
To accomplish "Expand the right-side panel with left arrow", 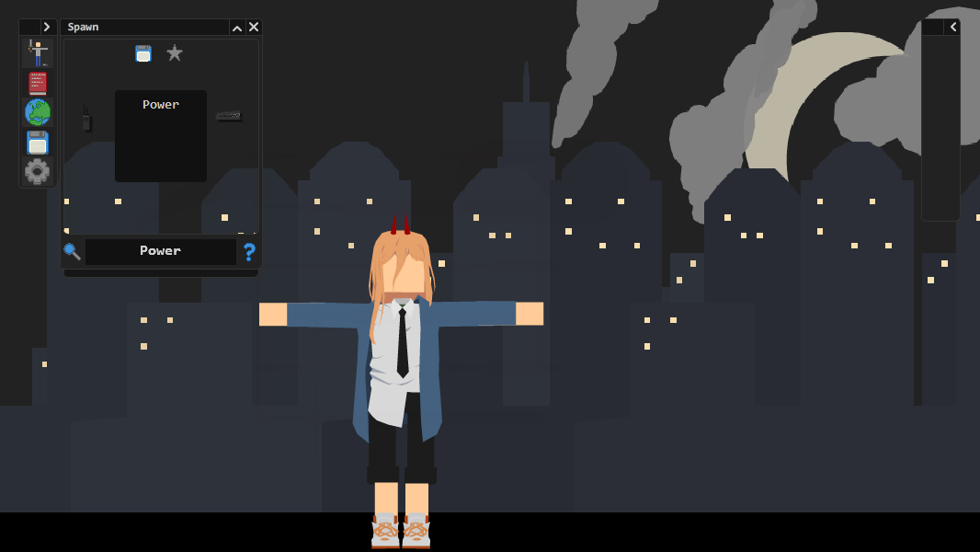I will (952, 27).
